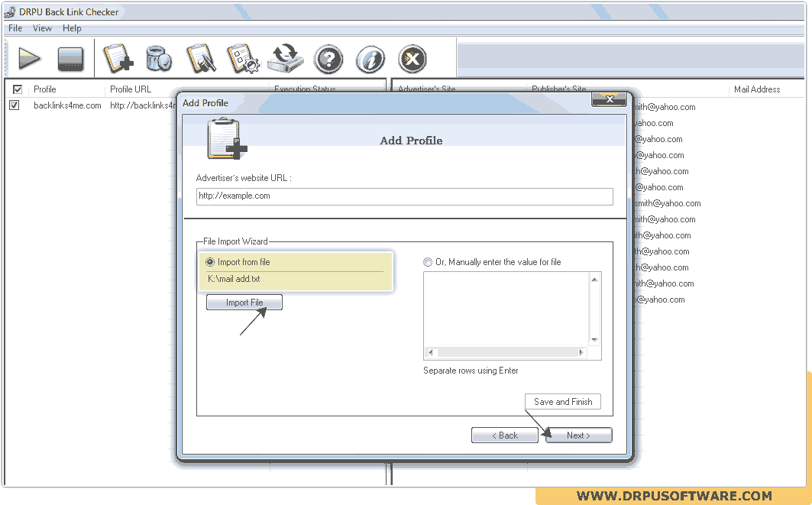The width and height of the screenshot is (812, 505).
Task: Focus the Advertiser's website URL field
Action: (x=404, y=196)
